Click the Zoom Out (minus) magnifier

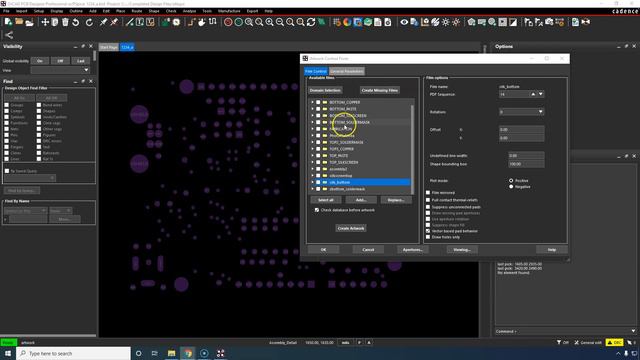280,22
